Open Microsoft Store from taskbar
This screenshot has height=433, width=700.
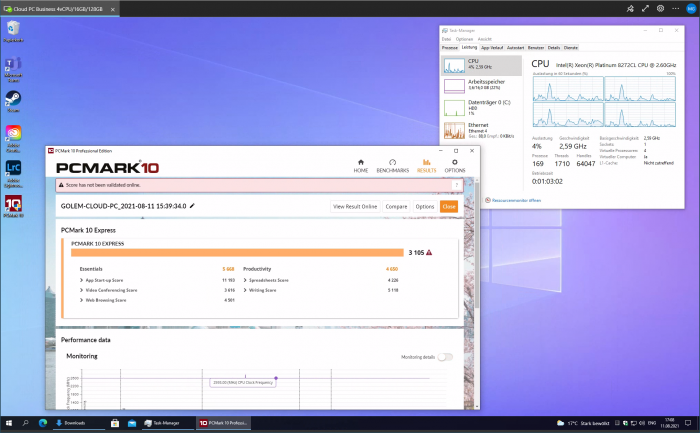tap(115, 423)
